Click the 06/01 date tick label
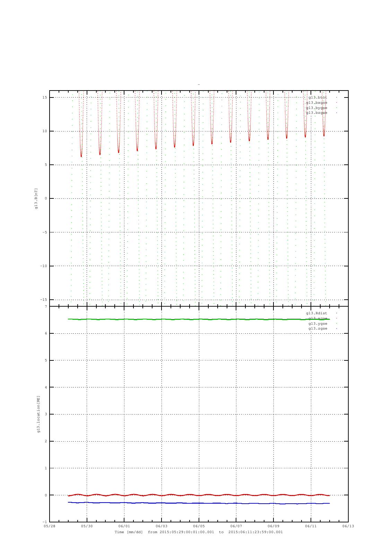Viewport: 392px width, 555px height. [124, 526]
